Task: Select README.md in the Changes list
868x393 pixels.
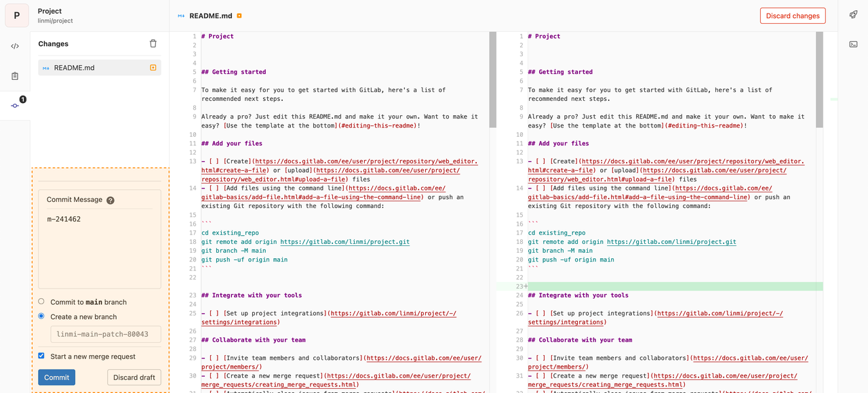Action: pos(100,68)
